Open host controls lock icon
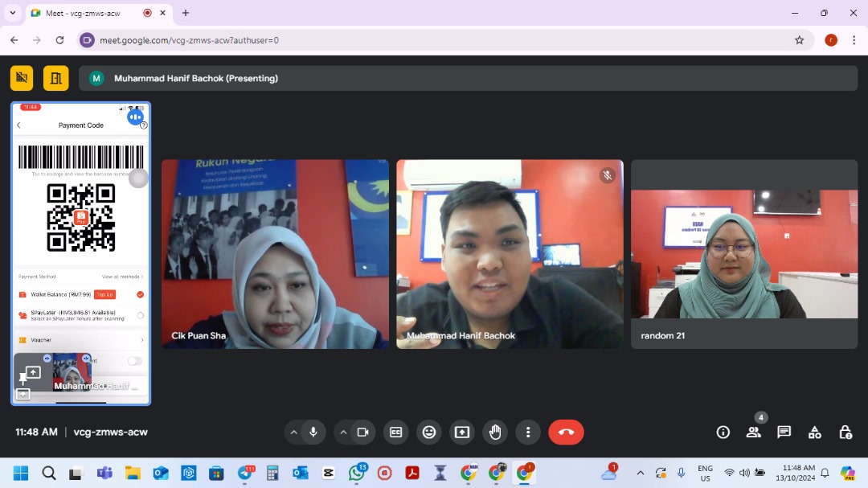This screenshot has height=488, width=868. tap(845, 433)
